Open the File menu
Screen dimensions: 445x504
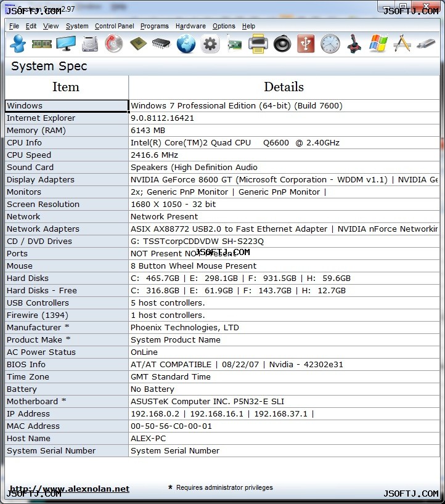pos(14,26)
